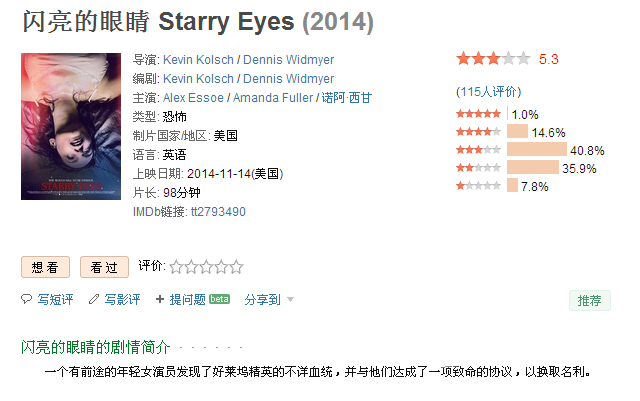
Task: Click the speech bubble icon for 写短评
Action: pyautogui.click(x=27, y=299)
